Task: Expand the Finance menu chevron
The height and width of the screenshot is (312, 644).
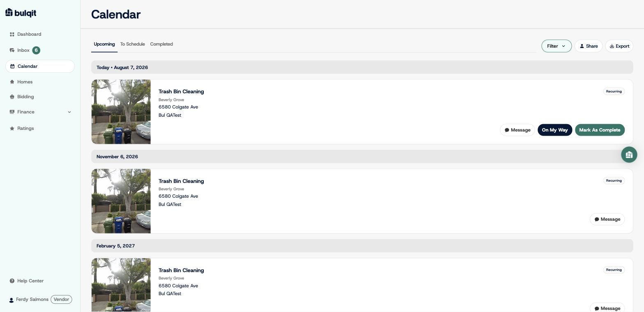Action: [69, 112]
